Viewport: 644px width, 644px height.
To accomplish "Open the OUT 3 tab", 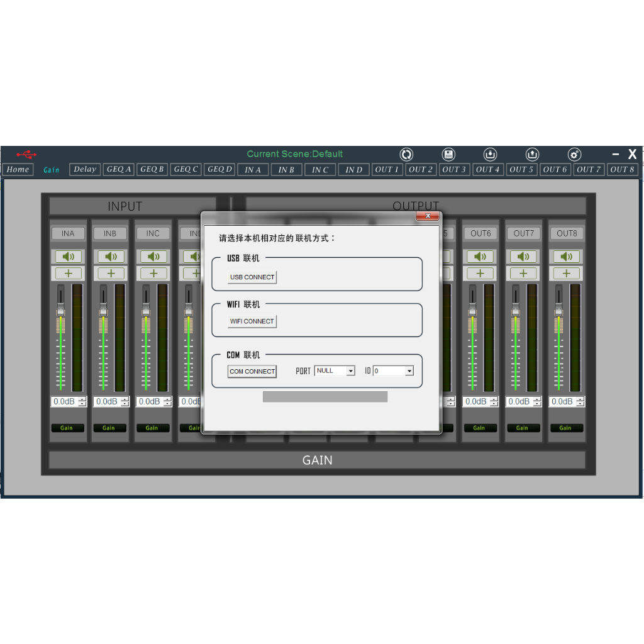I will coord(454,169).
